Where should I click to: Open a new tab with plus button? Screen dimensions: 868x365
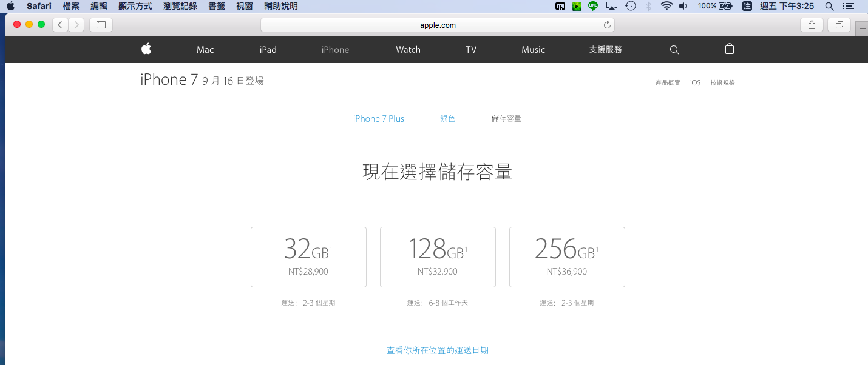point(863,28)
